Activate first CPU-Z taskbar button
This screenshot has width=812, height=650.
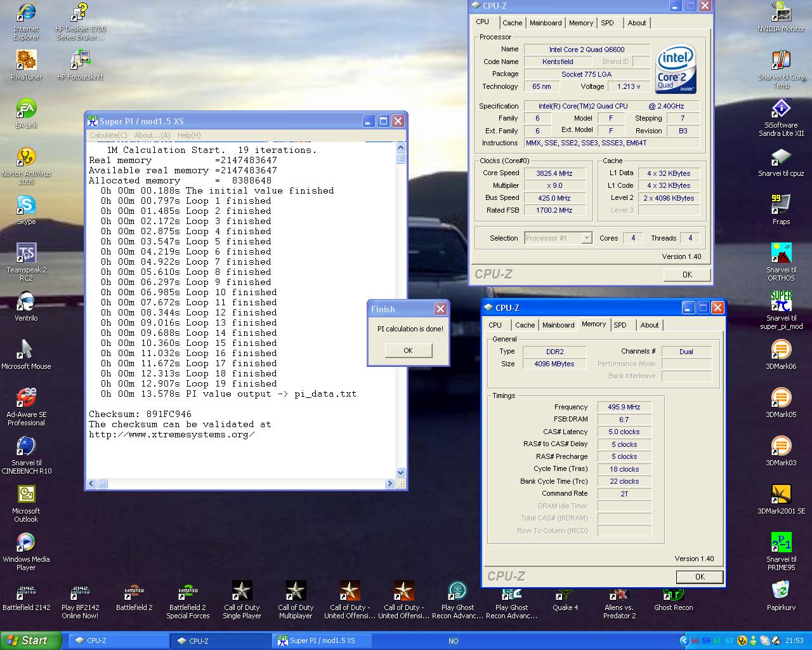[x=119, y=641]
